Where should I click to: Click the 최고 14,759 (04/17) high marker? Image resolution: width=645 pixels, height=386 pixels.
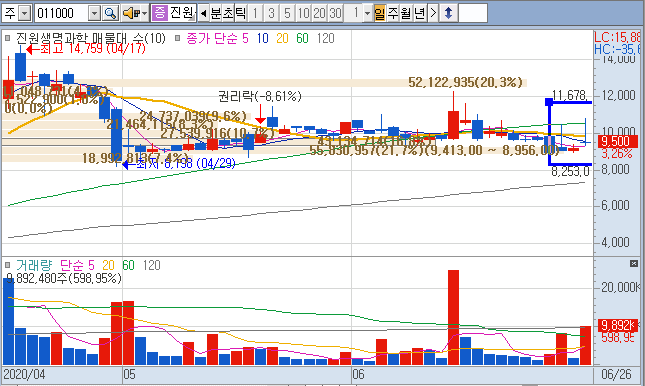(x=86, y=49)
